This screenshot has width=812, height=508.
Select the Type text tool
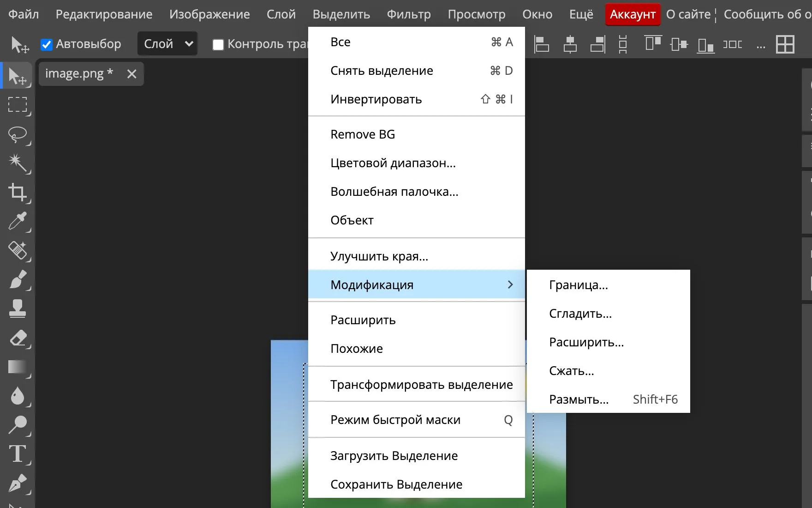(18, 454)
